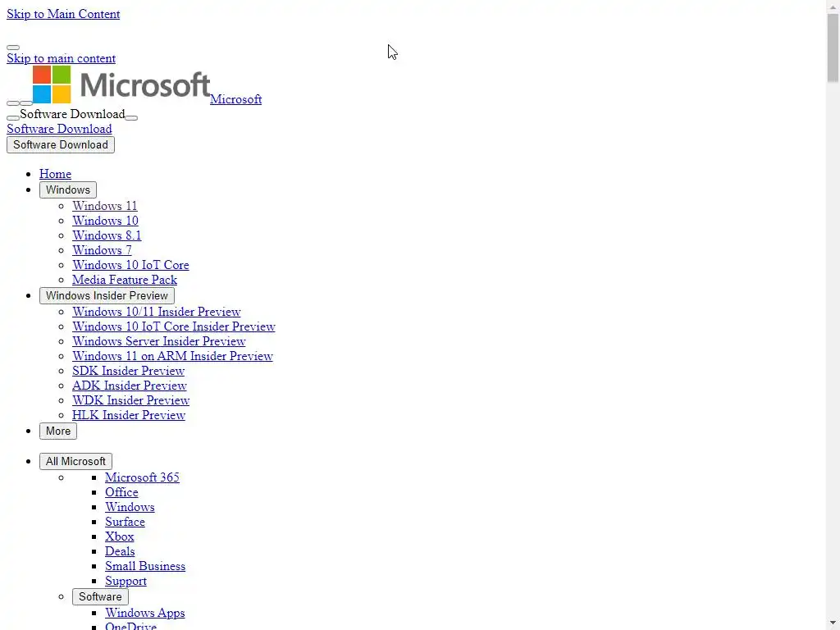Open the SDK Insider Preview link
Screen dimensions: 840x630
point(129,370)
